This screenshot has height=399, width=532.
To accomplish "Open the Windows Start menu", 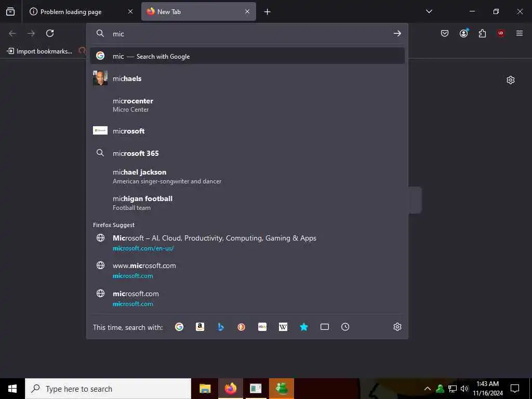I will 12,389.
